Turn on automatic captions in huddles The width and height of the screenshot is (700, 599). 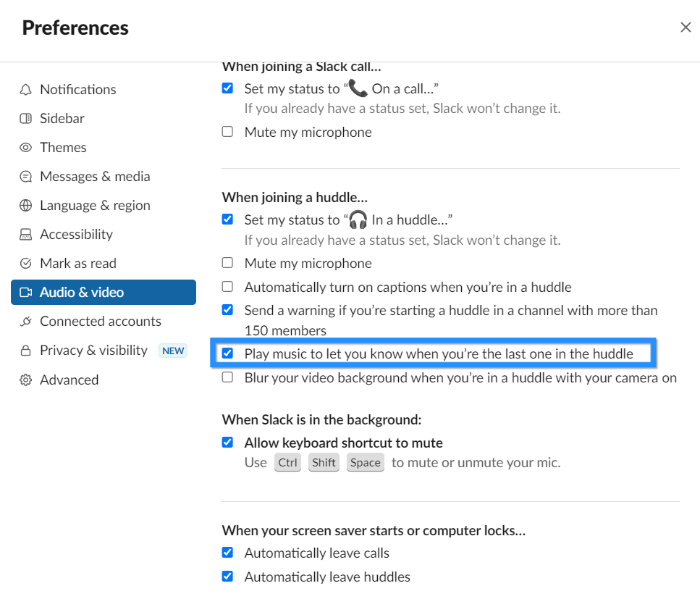coord(228,287)
